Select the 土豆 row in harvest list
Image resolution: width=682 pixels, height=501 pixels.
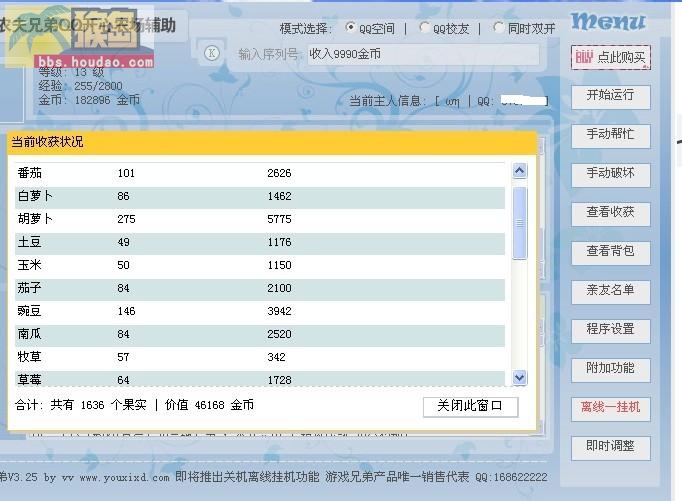coord(260,243)
